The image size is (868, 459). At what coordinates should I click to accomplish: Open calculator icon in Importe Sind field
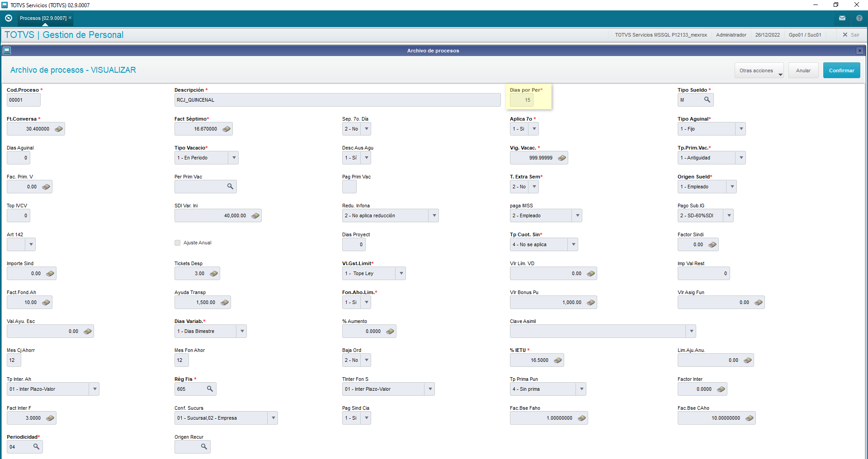[x=50, y=274]
